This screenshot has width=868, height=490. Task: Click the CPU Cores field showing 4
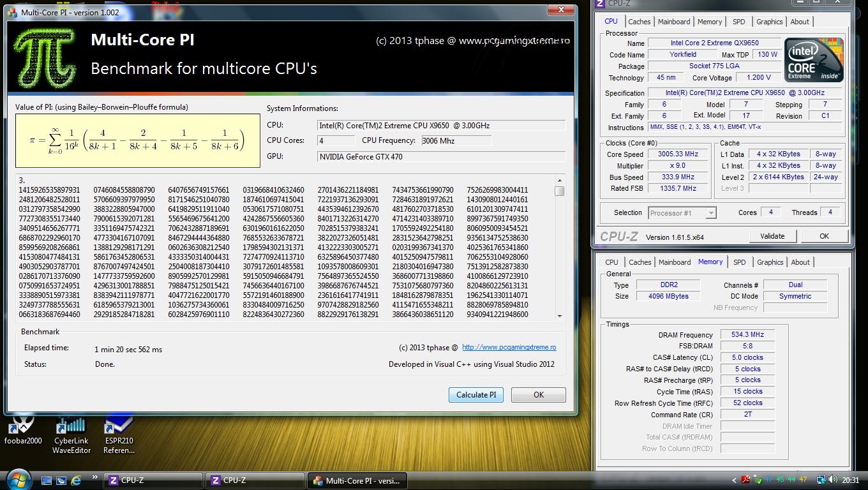coord(336,141)
